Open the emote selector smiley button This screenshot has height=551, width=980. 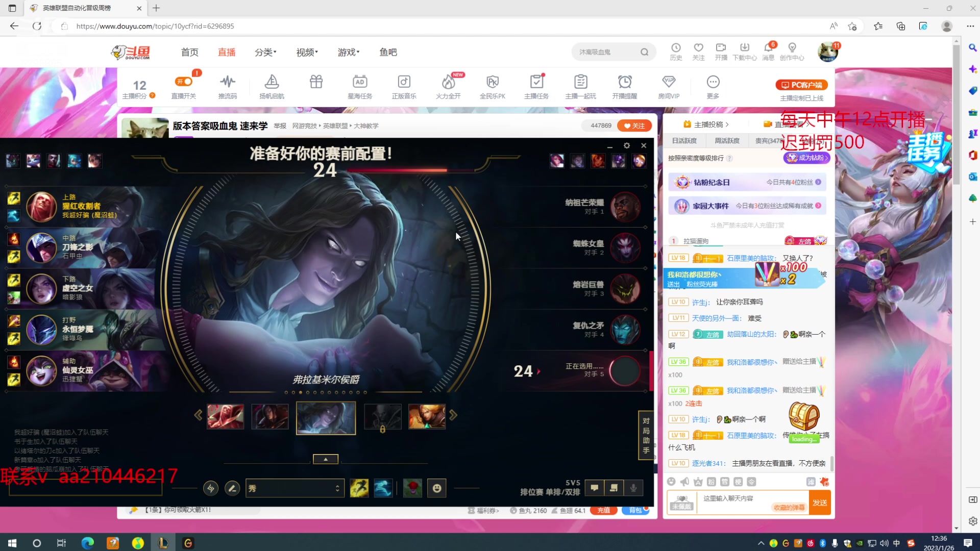pyautogui.click(x=437, y=488)
